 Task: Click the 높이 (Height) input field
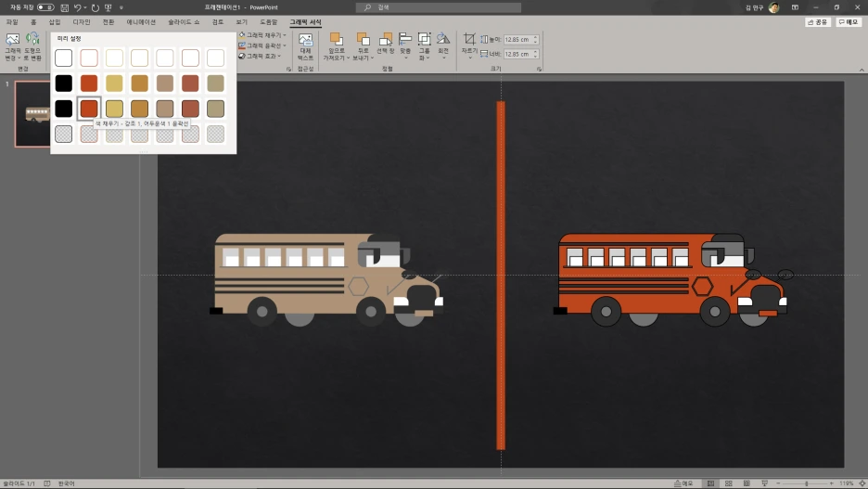tap(518, 39)
